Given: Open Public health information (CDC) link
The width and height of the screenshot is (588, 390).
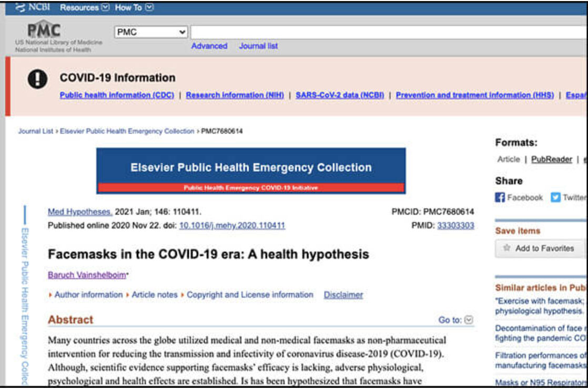Looking at the screenshot, I should tap(117, 95).
